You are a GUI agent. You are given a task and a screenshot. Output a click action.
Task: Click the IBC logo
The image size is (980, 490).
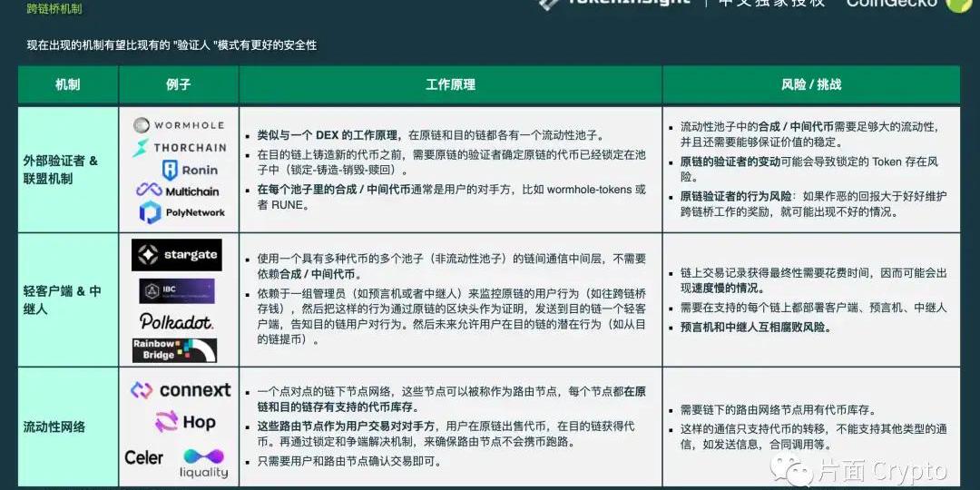pyautogui.click(x=177, y=291)
